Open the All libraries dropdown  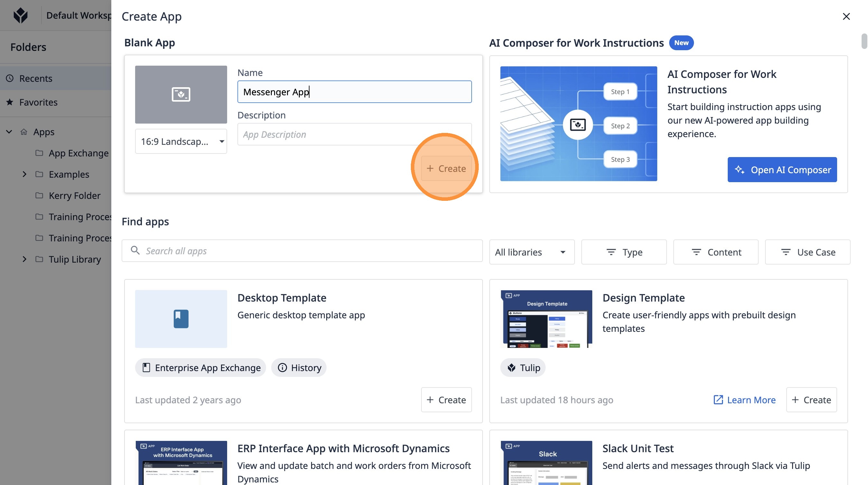(x=531, y=252)
